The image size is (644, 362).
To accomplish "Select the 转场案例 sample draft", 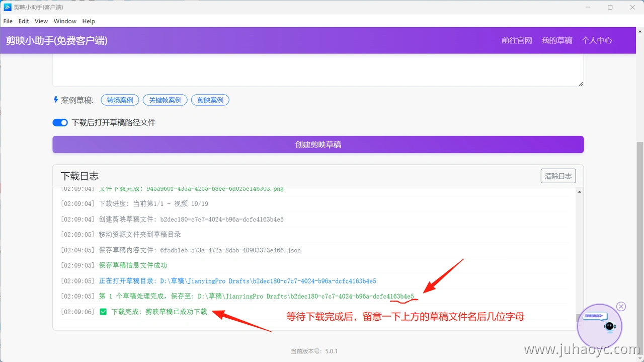I will [120, 100].
